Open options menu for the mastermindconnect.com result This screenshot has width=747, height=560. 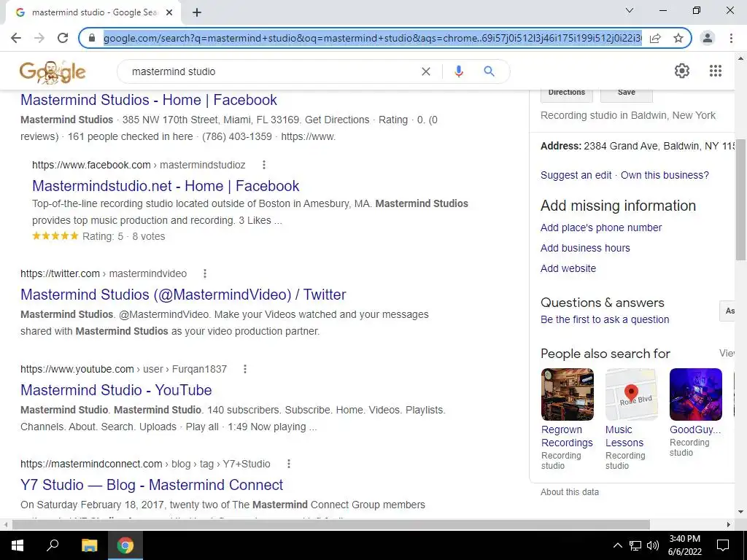point(289,463)
